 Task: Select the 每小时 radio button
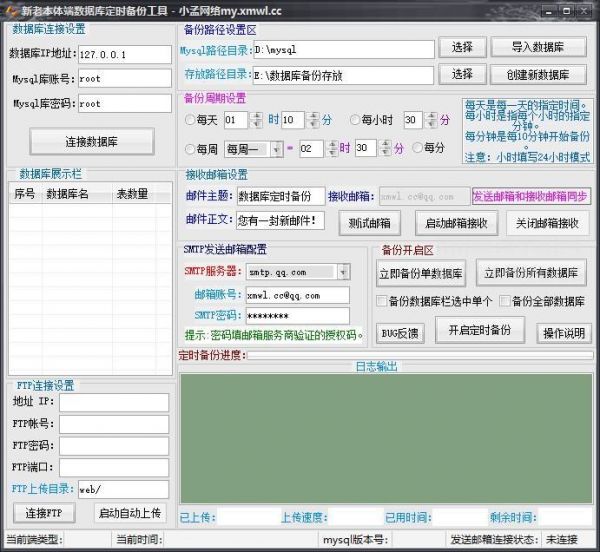point(355,120)
